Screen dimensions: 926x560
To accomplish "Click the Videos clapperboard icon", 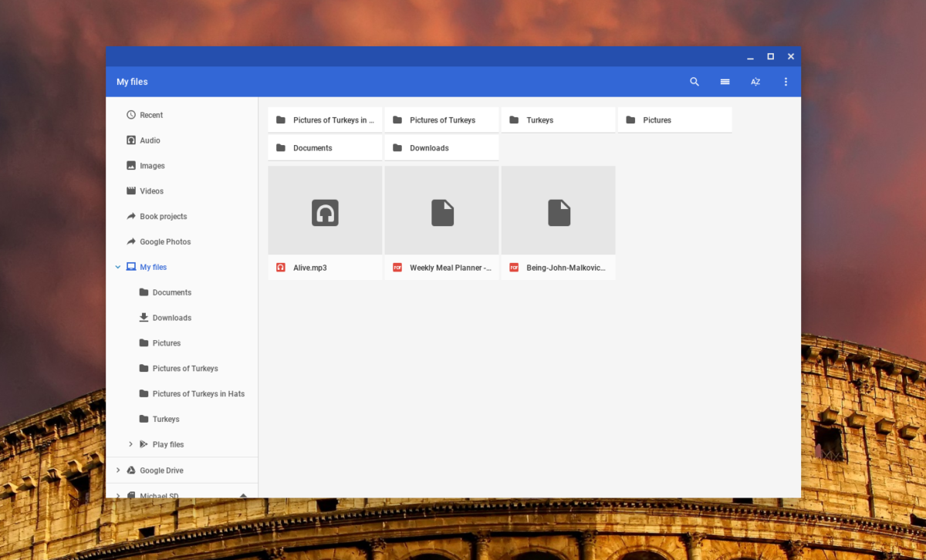I will (131, 191).
